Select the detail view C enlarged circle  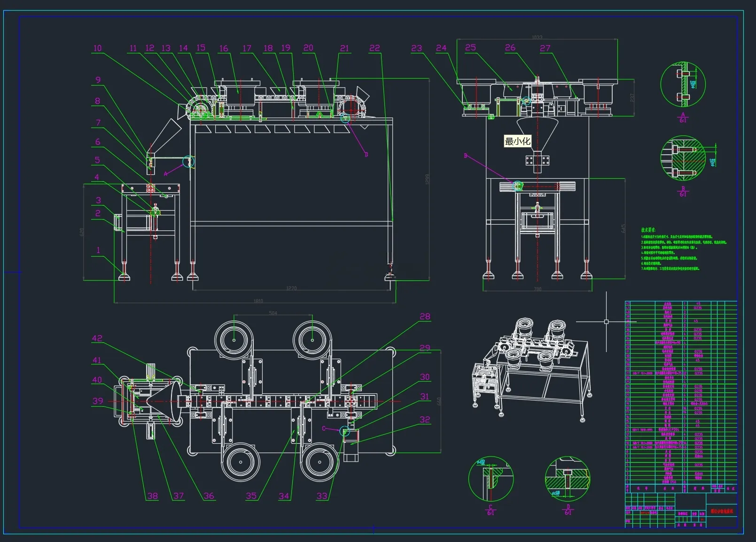click(x=491, y=479)
